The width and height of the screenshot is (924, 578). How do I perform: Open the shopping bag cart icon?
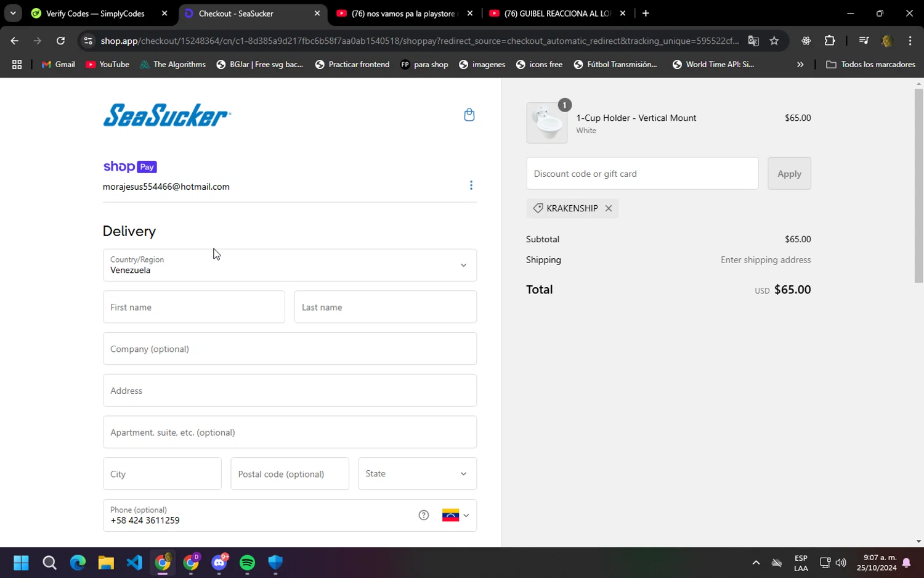click(x=469, y=115)
